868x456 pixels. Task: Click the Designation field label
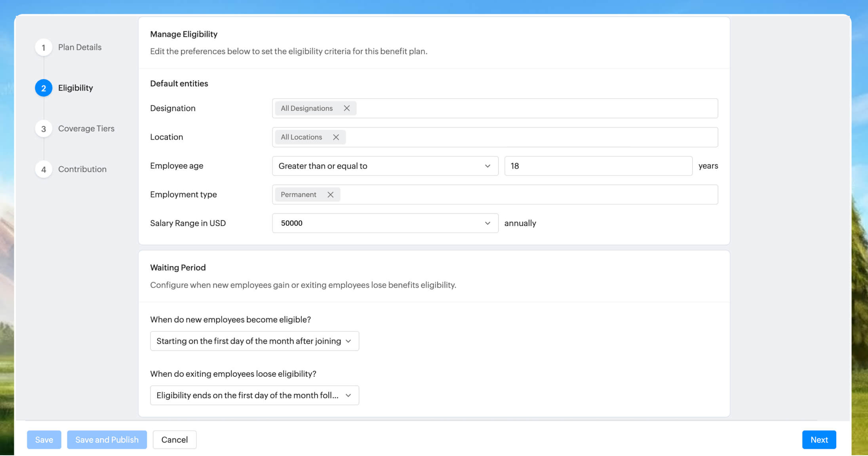click(173, 108)
